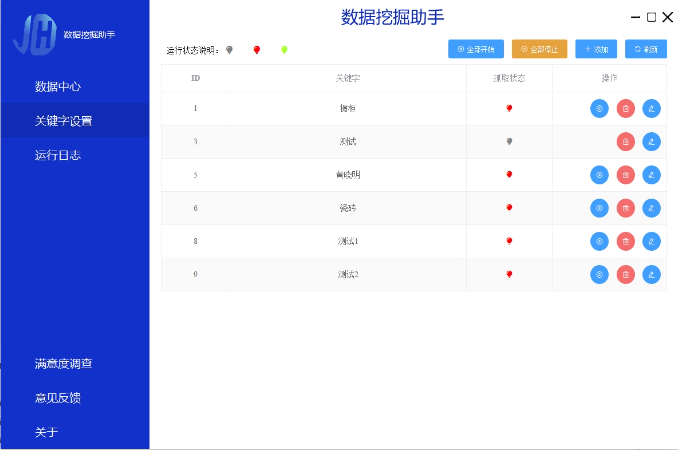Click the ID cell showing 5
Viewport: 679px width, 450px height.
tap(195, 175)
